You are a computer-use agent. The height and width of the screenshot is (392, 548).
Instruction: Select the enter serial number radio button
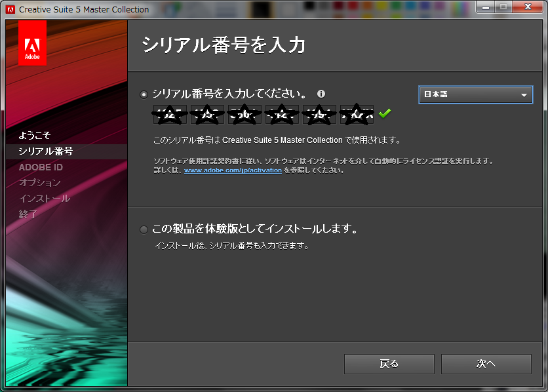[144, 94]
